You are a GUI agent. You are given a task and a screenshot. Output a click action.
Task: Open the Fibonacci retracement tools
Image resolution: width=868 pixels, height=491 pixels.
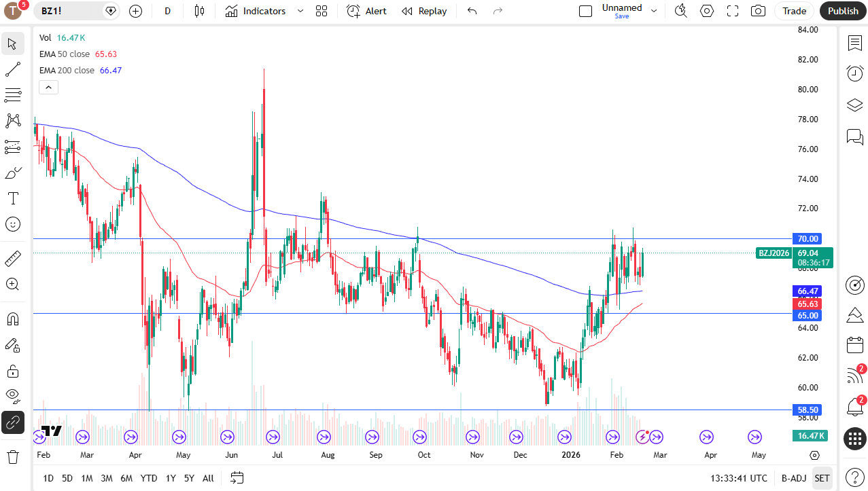click(x=12, y=95)
